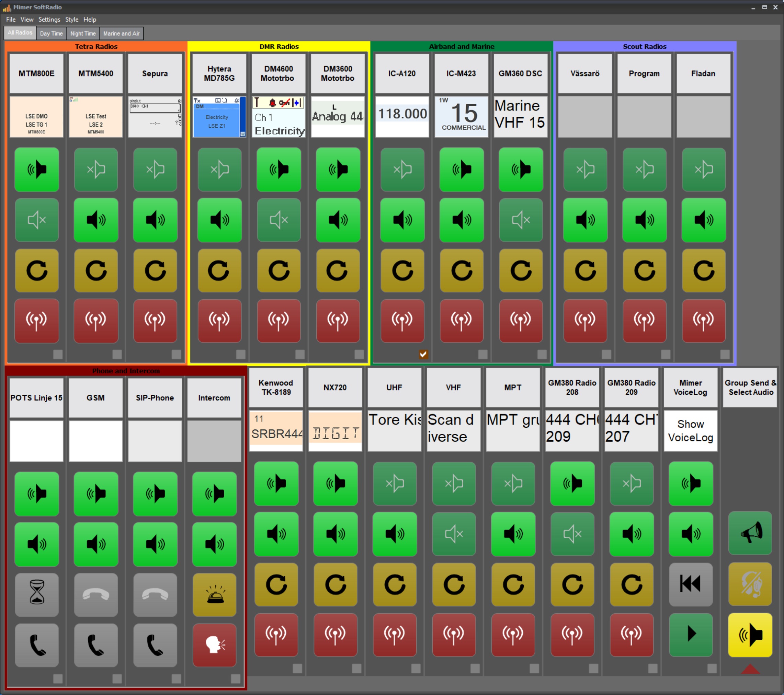Screen dimensions: 784x695
Task: Click the MTM800E replay button
Action: [x=37, y=271]
